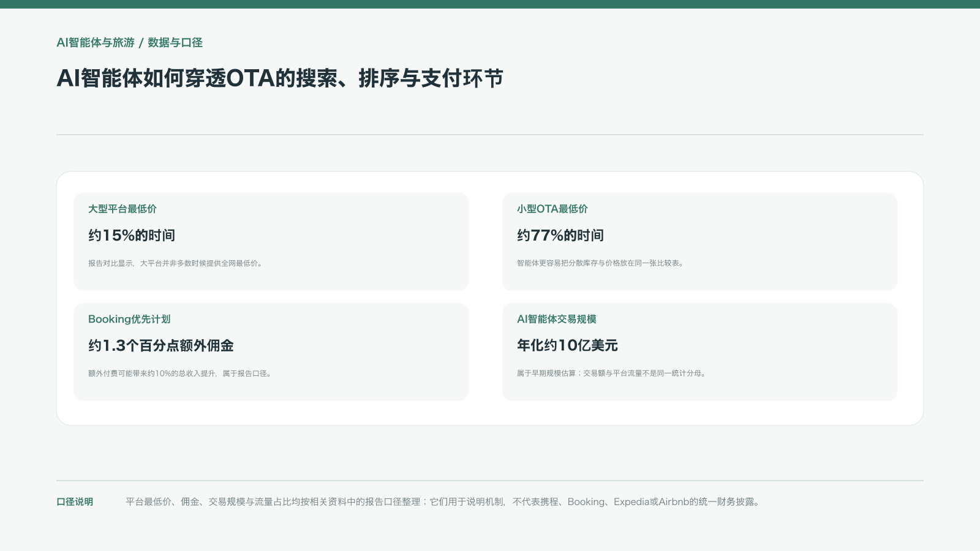Click the note '智能体更容易把分散库存与价格放在同一张比较表。'
The image size is (980, 551).
[601, 263]
